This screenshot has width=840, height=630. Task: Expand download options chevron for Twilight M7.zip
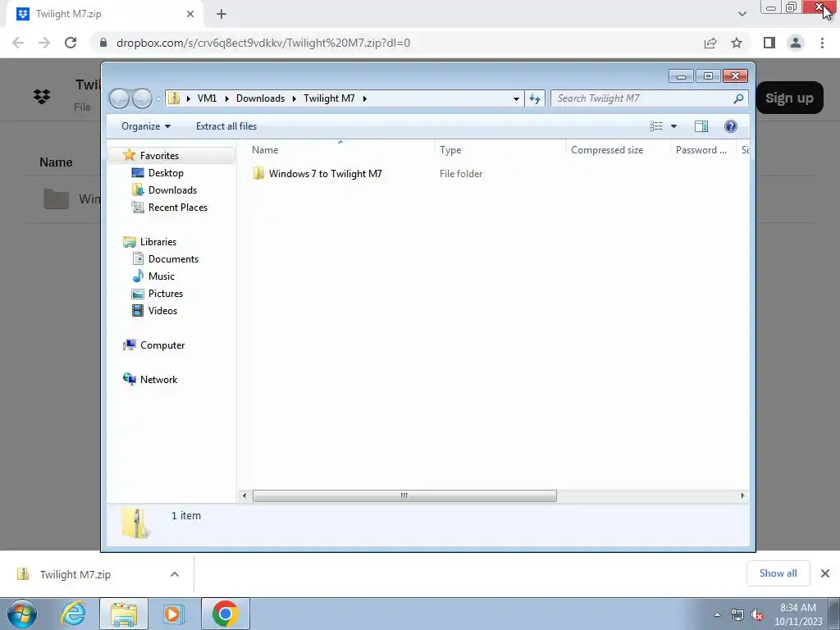[175, 574]
